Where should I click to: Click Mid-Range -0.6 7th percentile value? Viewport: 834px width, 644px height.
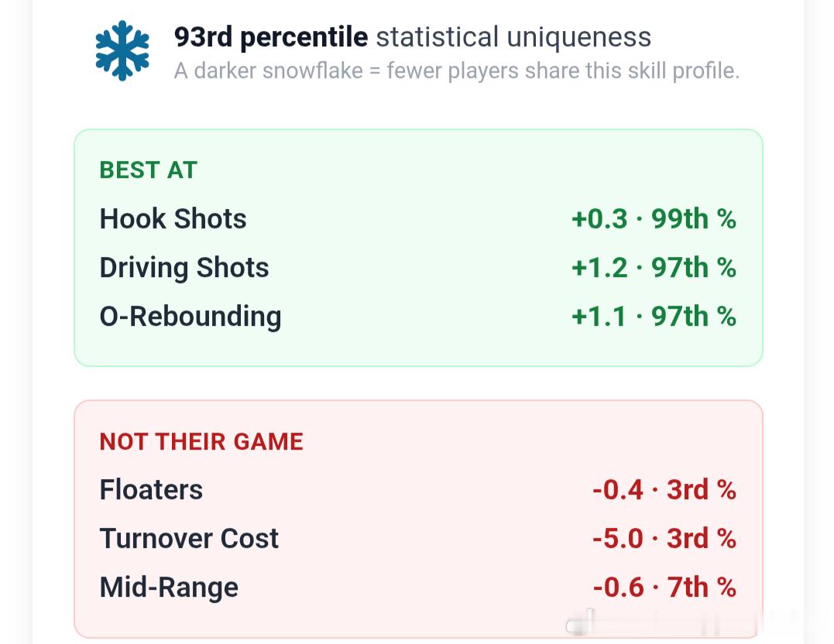pyautogui.click(x=664, y=587)
